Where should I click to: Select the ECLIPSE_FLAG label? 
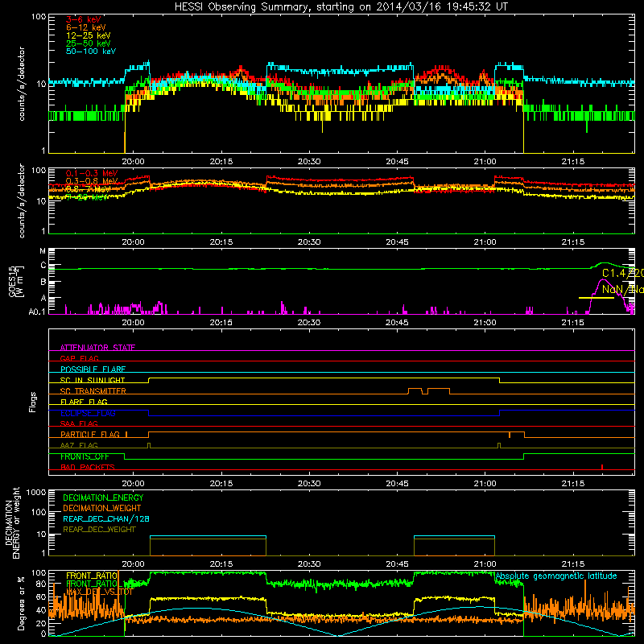tap(88, 413)
